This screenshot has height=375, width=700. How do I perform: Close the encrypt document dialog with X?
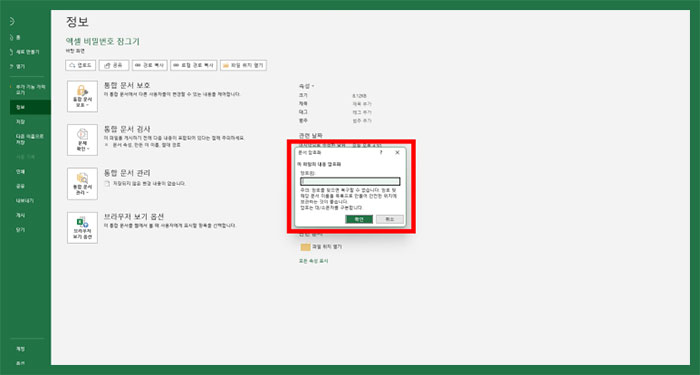click(x=397, y=152)
